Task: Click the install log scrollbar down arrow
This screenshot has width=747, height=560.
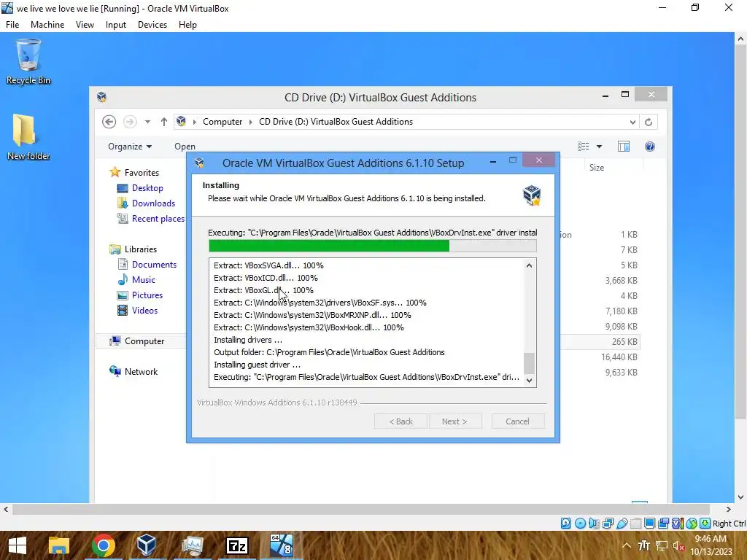Action: [530, 380]
